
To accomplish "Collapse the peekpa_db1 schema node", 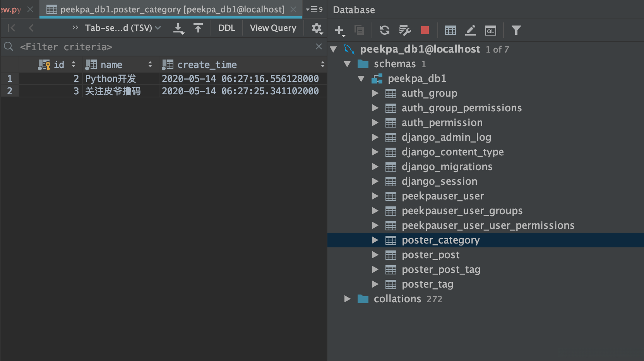I will click(361, 78).
